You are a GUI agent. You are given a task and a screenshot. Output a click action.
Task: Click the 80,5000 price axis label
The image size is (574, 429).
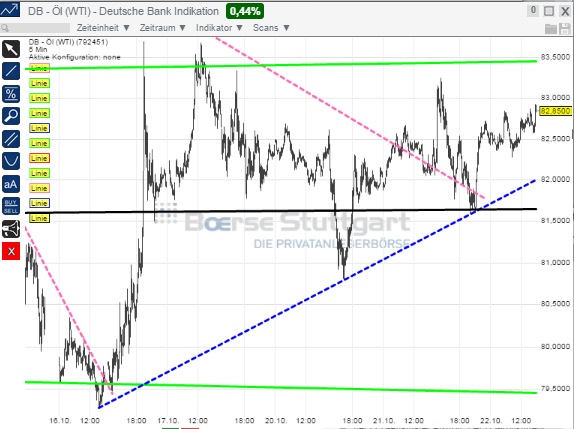[x=555, y=303]
